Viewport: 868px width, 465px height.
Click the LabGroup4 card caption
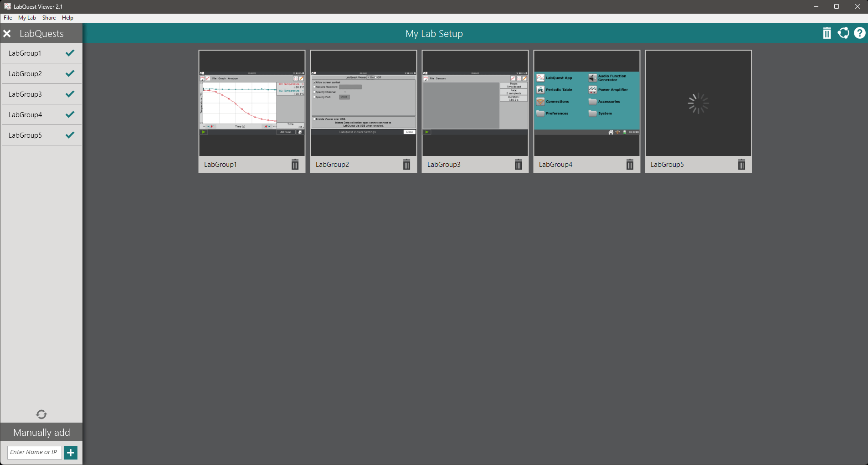pyautogui.click(x=555, y=165)
